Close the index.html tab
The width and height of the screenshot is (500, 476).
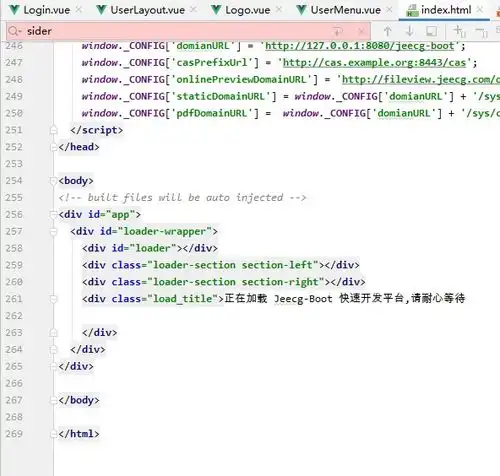(x=480, y=10)
